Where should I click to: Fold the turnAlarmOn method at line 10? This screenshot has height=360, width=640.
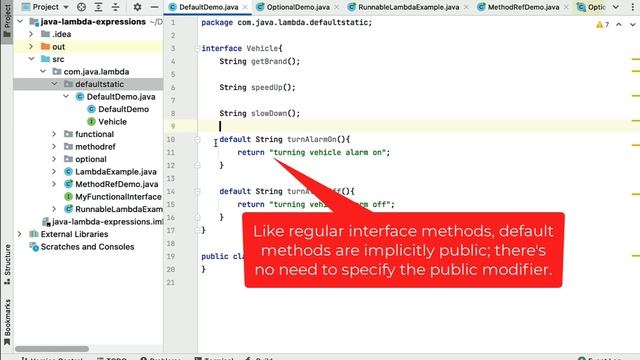point(197,140)
